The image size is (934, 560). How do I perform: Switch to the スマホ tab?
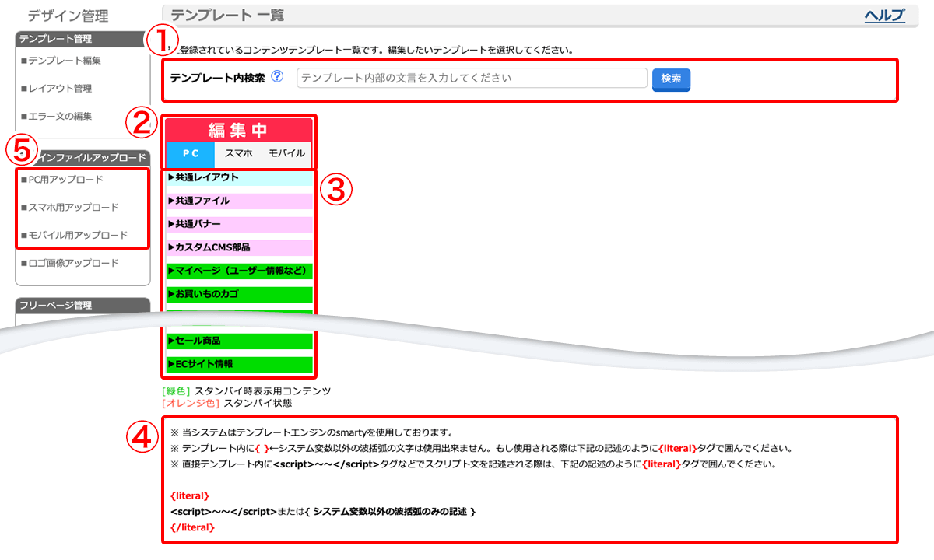pos(238,153)
